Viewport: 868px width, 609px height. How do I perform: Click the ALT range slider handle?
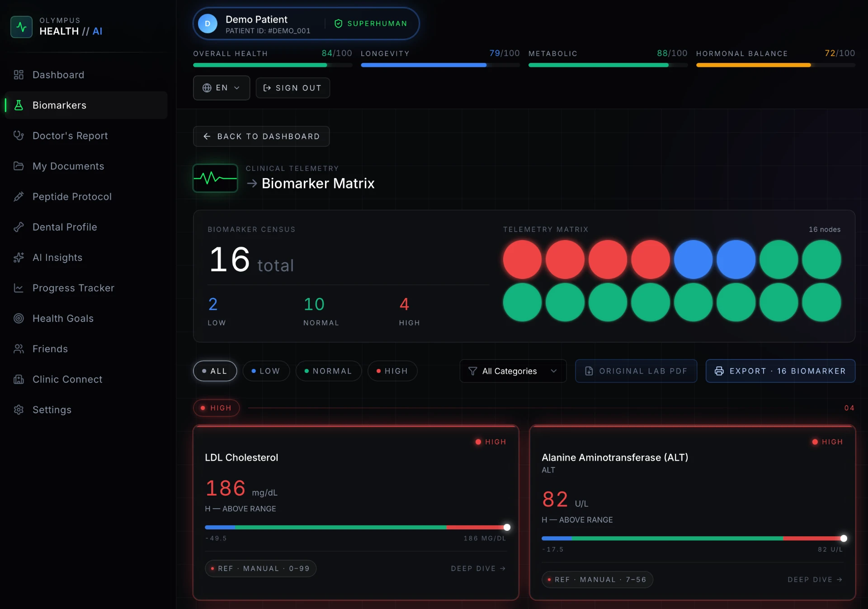pos(844,538)
